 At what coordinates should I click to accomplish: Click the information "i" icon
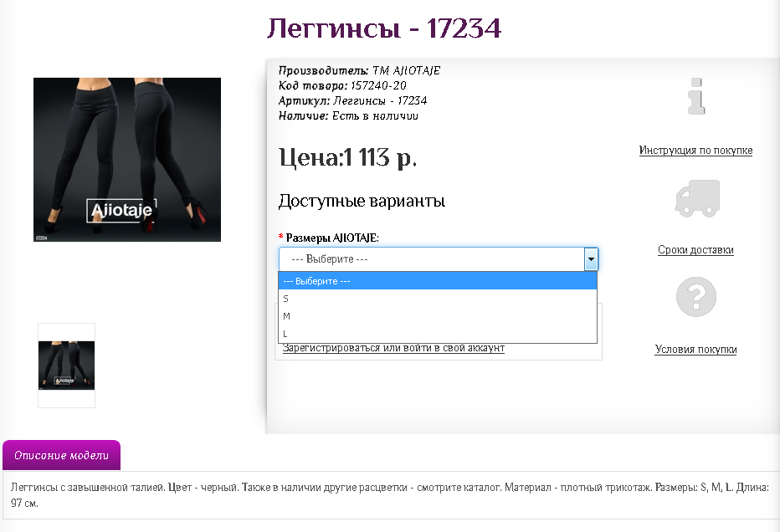[695, 96]
